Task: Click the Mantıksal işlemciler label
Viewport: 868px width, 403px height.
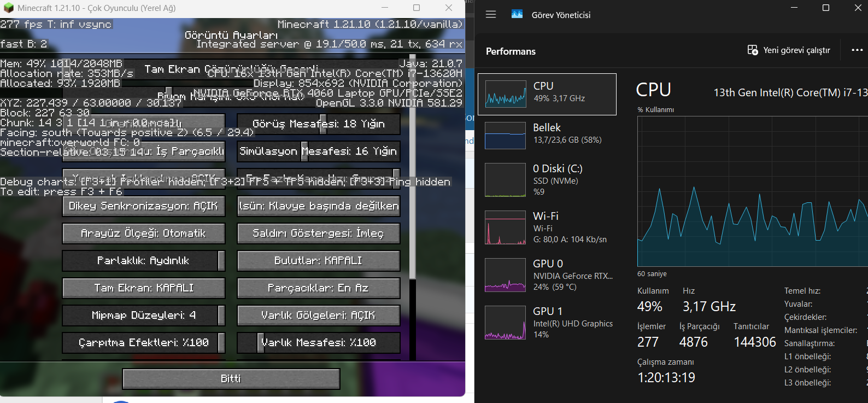Action: [820, 330]
